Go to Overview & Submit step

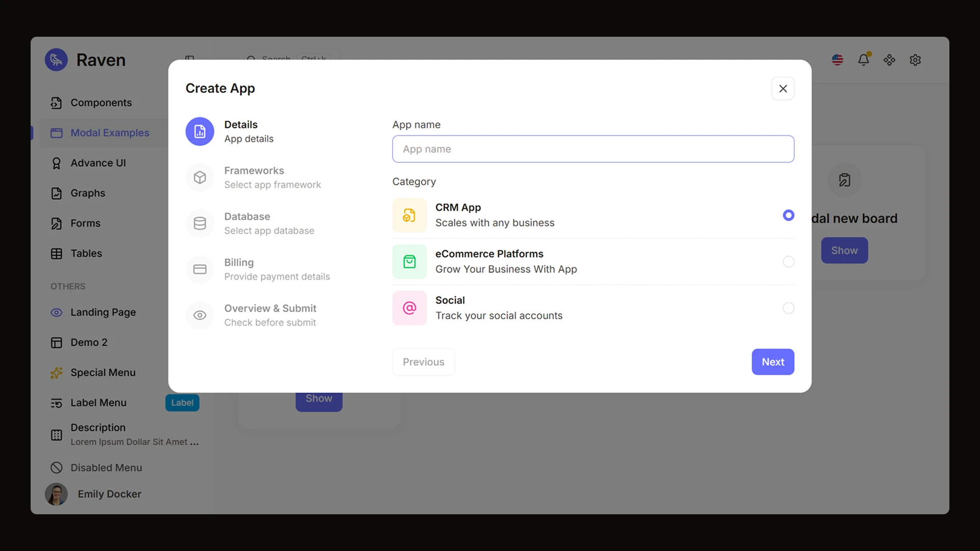251,315
